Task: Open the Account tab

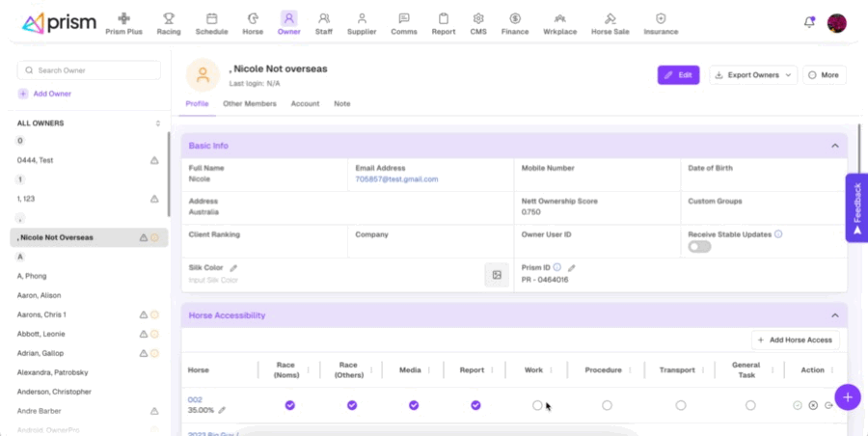Action: click(305, 103)
